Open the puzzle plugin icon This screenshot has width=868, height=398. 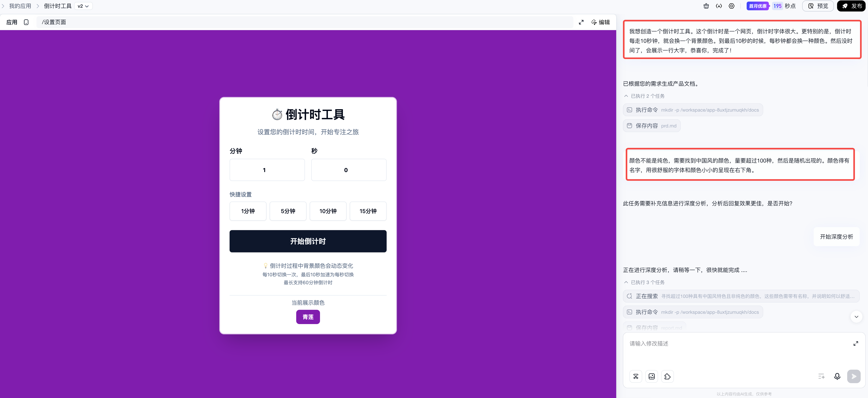click(667, 376)
